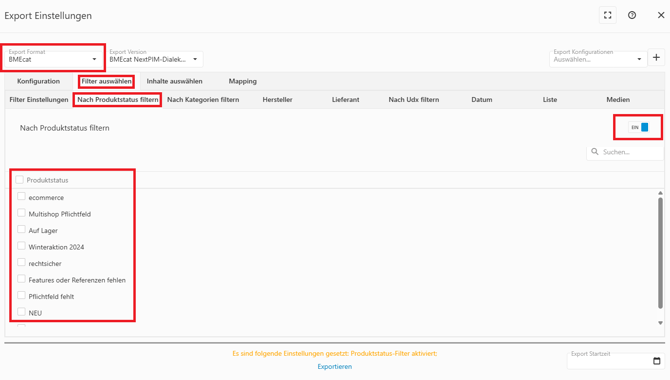Click the scrollbar up arrow
670x380 pixels.
tap(660, 193)
